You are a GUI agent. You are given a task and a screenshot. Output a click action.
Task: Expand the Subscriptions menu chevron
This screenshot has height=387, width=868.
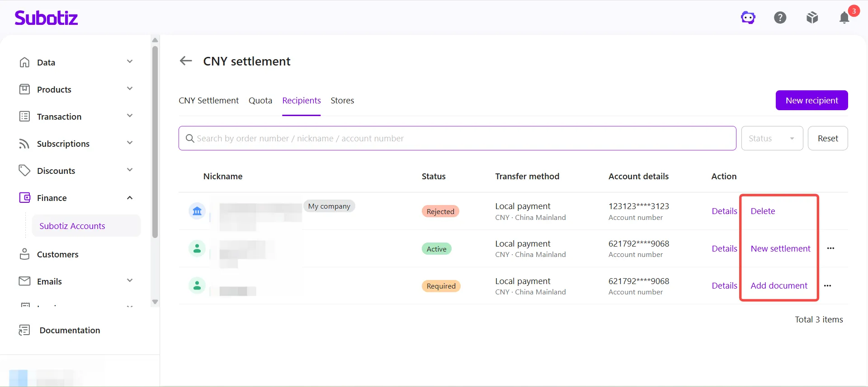click(x=130, y=143)
